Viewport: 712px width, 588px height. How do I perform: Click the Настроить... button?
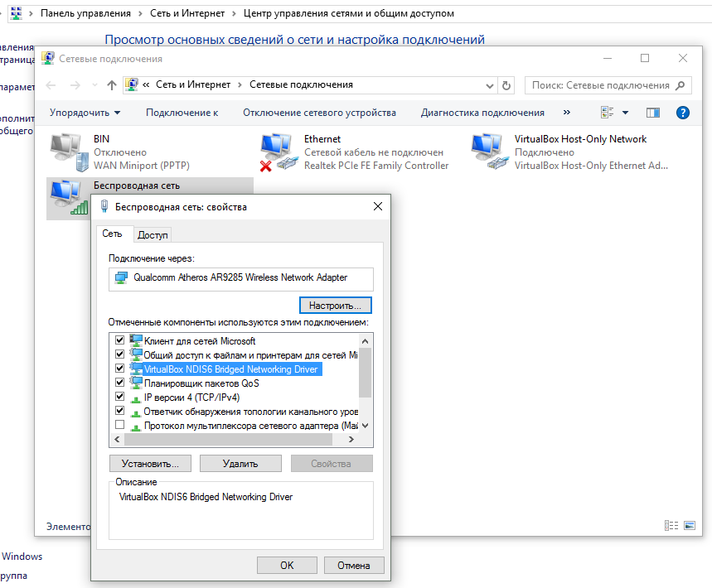click(335, 306)
